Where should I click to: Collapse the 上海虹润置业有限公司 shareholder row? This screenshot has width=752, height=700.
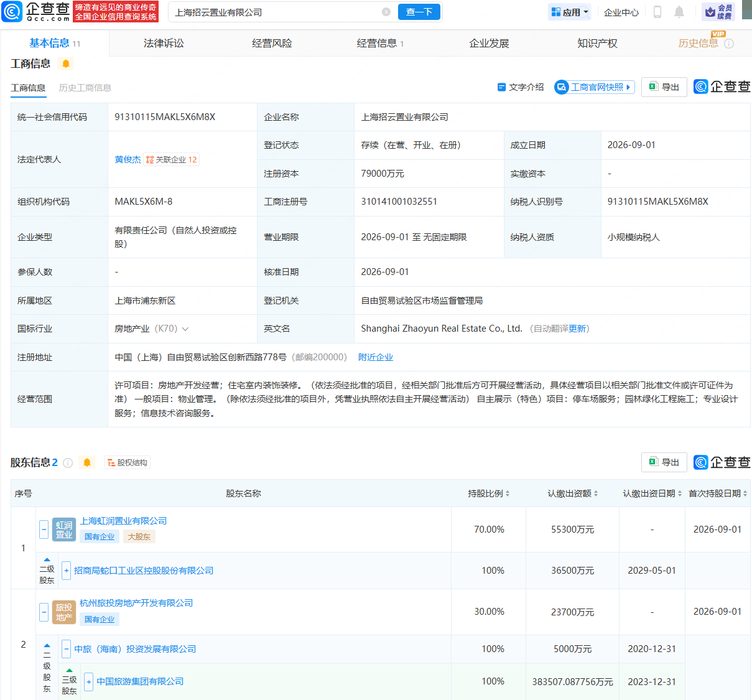click(x=44, y=530)
